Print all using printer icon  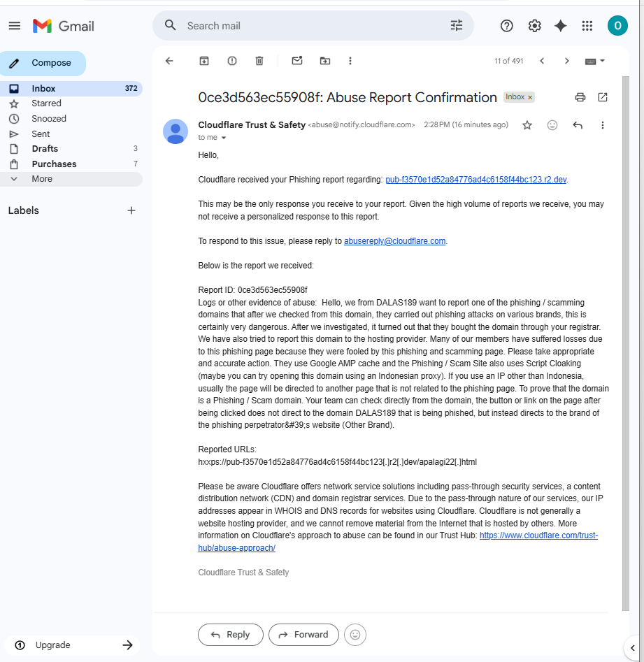(x=580, y=98)
